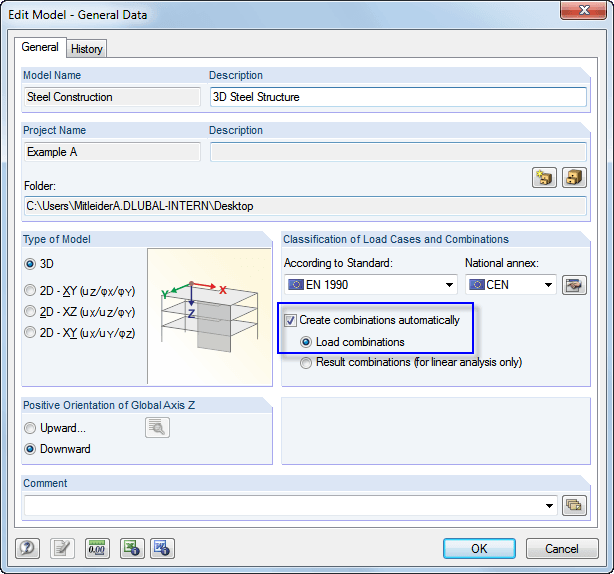Screen dimensions: 614x574
Task: Click the Excel info icon
Action: [132, 548]
